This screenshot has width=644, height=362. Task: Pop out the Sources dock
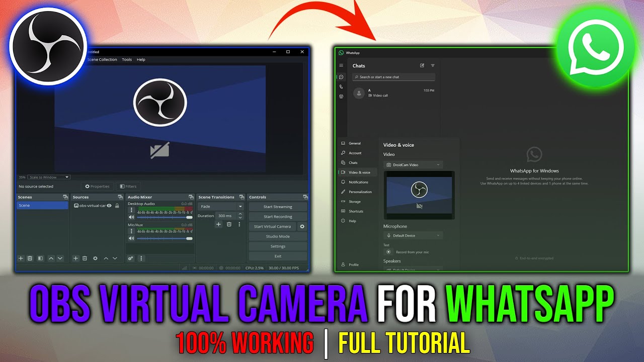click(120, 197)
